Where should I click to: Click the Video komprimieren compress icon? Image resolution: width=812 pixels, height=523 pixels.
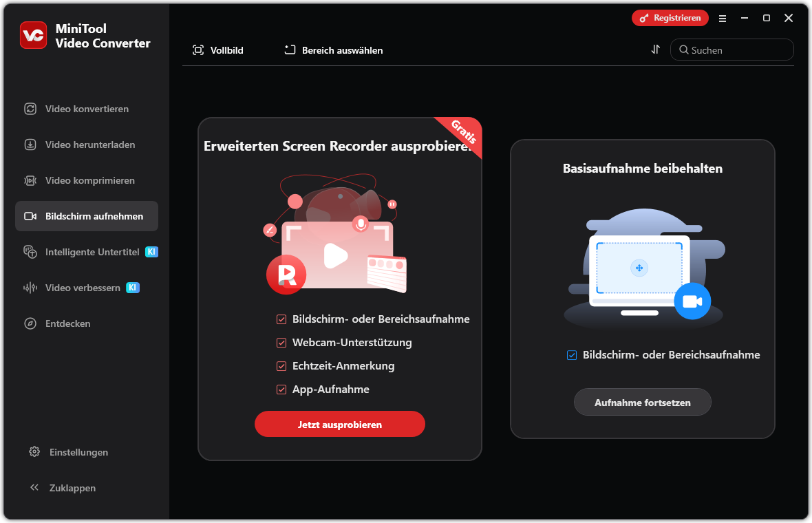30,180
